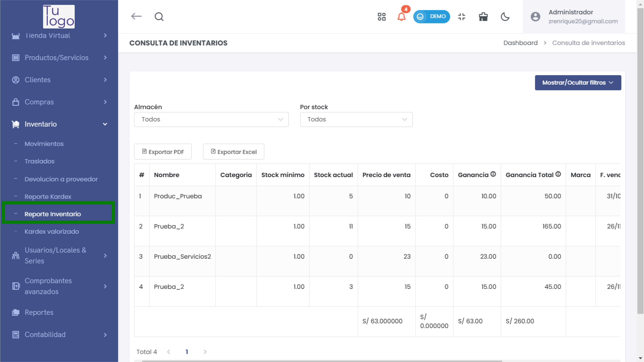This screenshot has width=644, height=362.
Task: Click the exit fullscreen icon
Action: click(x=461, y=17)
